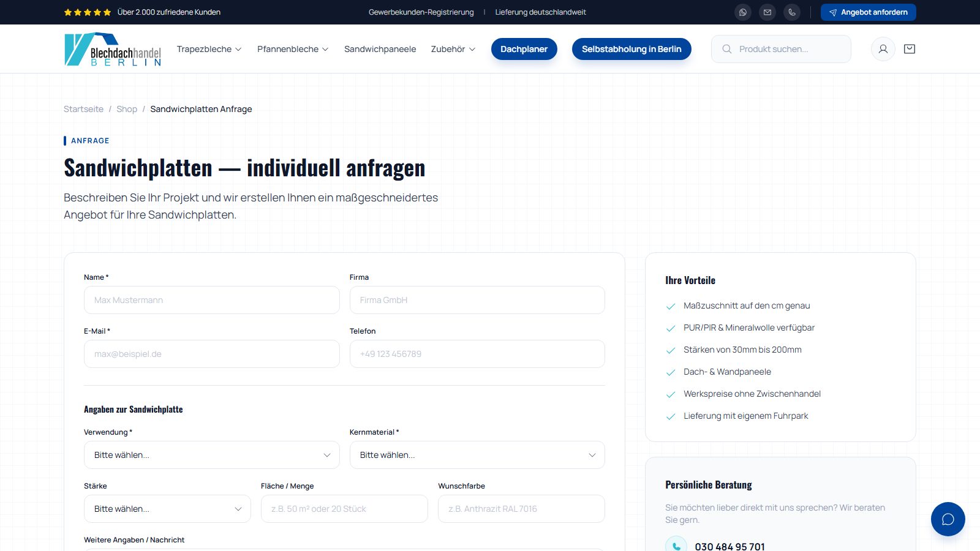The image size is (980, 551).
Task: Call the number 030 484 95 701
Action: tap(729, 545)
